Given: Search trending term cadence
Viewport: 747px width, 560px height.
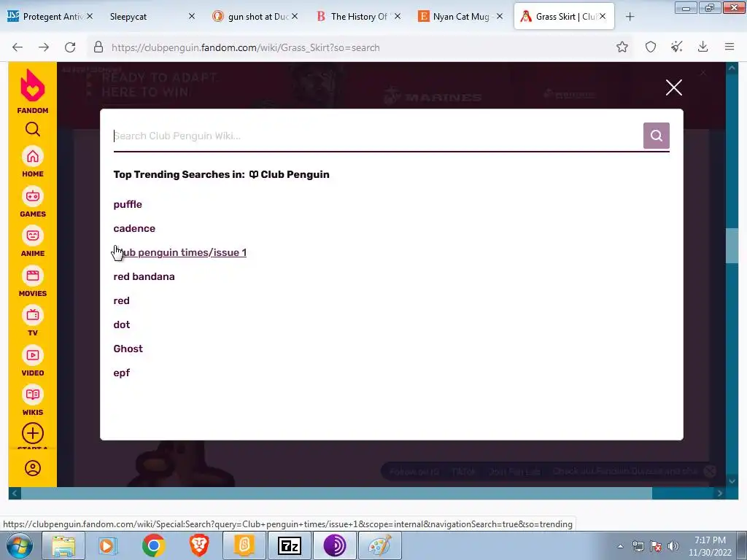Looking at the screenshot, I should point(134,228).
